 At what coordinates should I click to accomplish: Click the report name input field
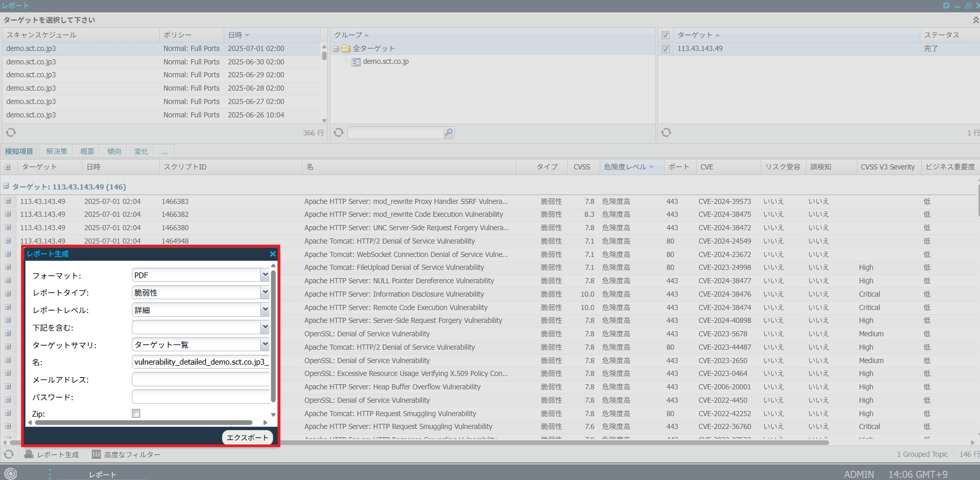201,362
